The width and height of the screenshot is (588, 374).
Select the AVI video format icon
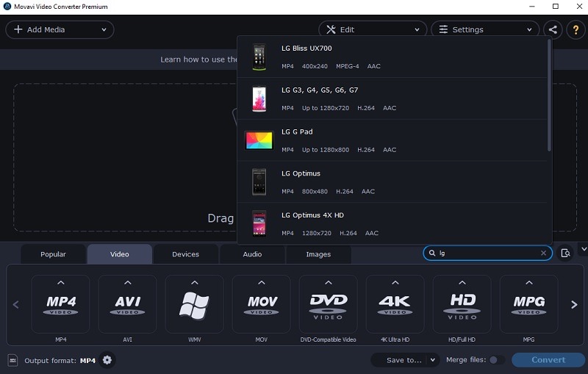tap(127, 306)
